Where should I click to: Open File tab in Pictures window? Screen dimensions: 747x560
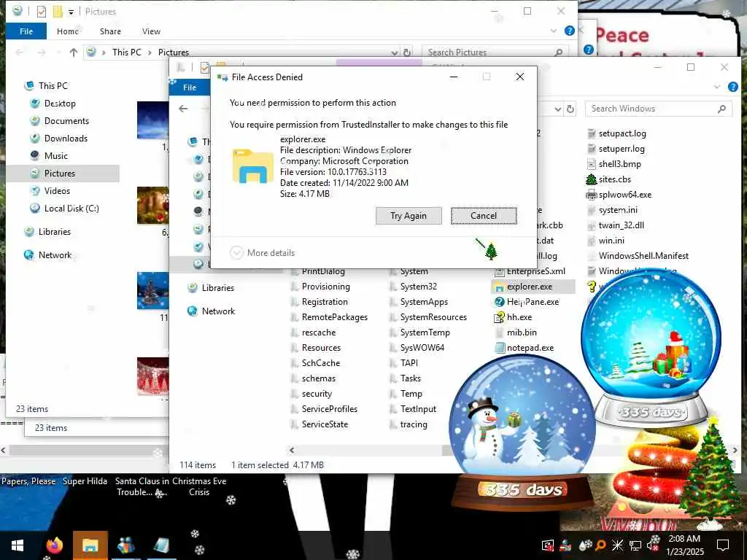pos(26,31)
